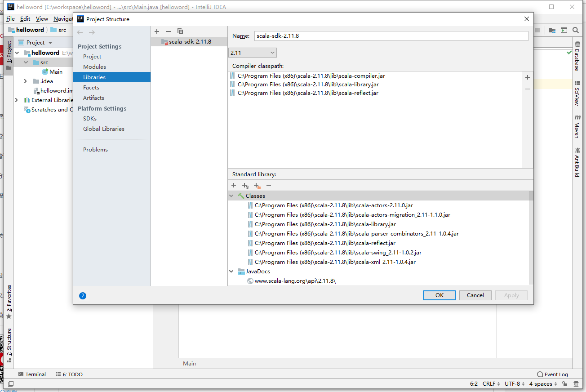Click the Apply button
This screenshot has width=586, height=392.
coord(511,295)
